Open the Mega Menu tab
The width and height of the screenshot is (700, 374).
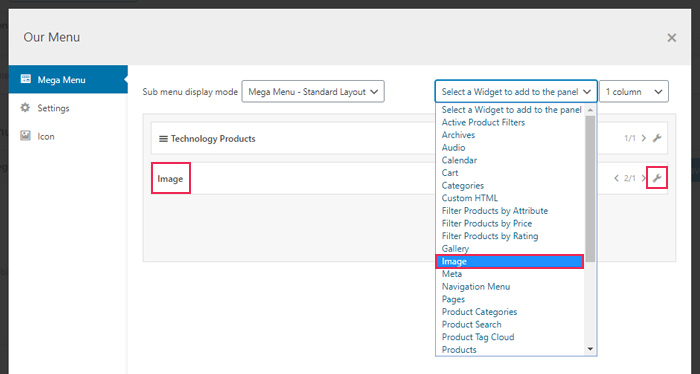pyautogui.click(x=68, y=79)
